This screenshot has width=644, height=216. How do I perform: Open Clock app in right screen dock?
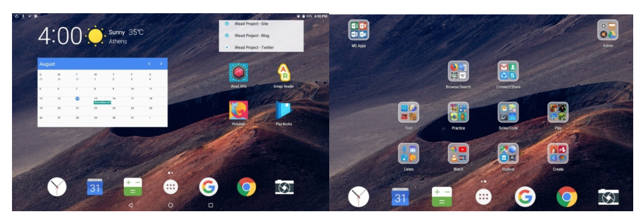tap(359, 197)
